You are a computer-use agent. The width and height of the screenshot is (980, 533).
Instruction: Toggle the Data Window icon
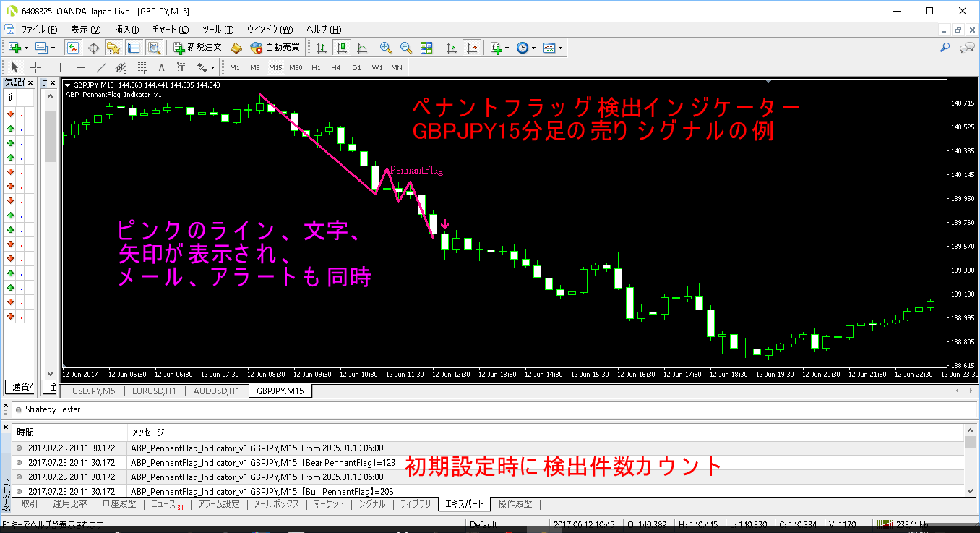[x=93, y=48]
